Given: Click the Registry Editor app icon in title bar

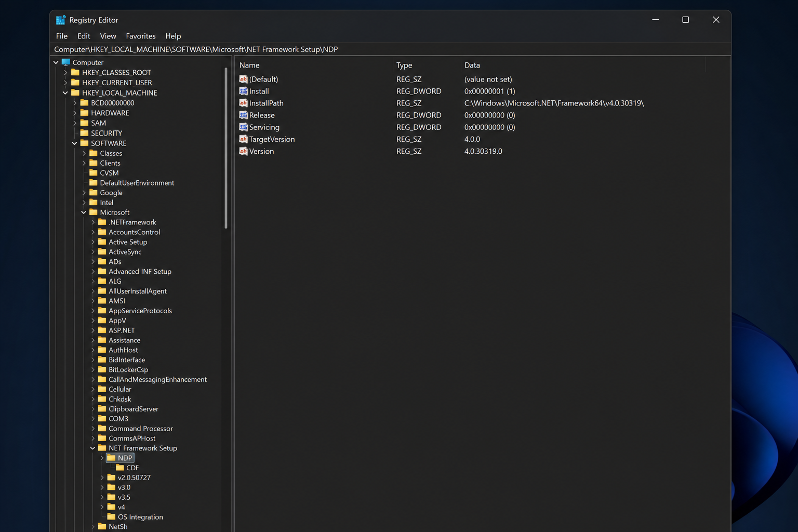Looking at the screenshot, I should click(61, 20).
